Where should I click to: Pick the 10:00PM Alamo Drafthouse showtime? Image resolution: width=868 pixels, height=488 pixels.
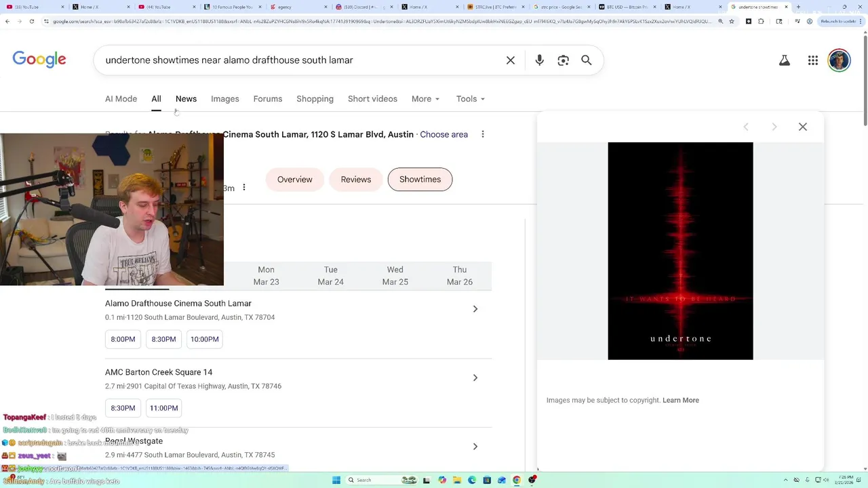click(x=205, y=339)
